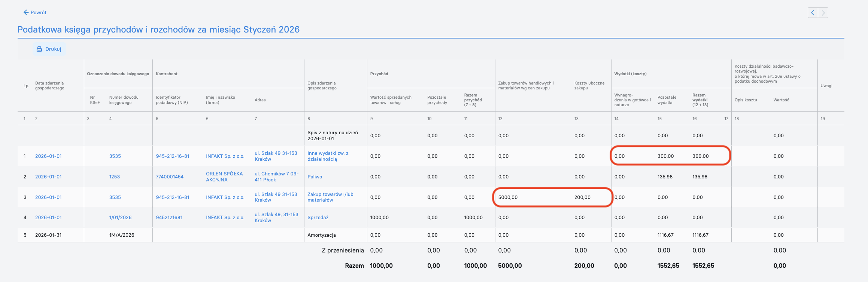Open the Paliwo description link
The width and height of the screenshot is (868, 282).
click(315, 177)
